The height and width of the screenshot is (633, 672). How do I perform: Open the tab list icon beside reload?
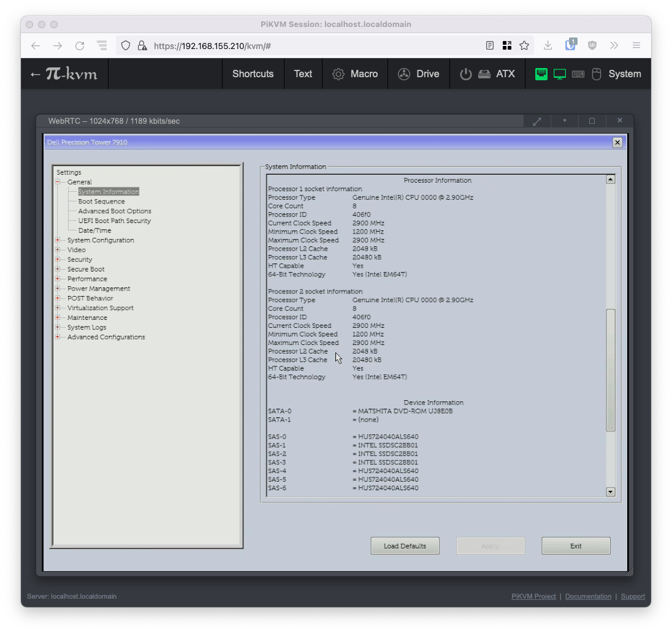click(102, 45)
